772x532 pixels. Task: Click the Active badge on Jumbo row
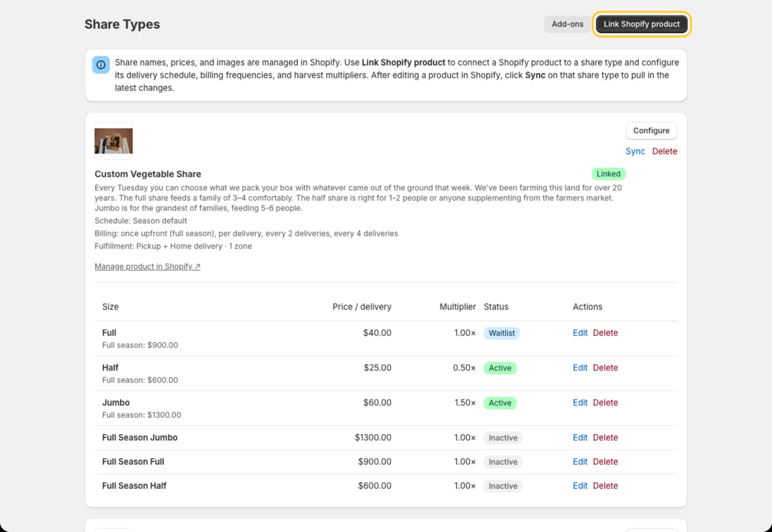(x=500, y=403)
